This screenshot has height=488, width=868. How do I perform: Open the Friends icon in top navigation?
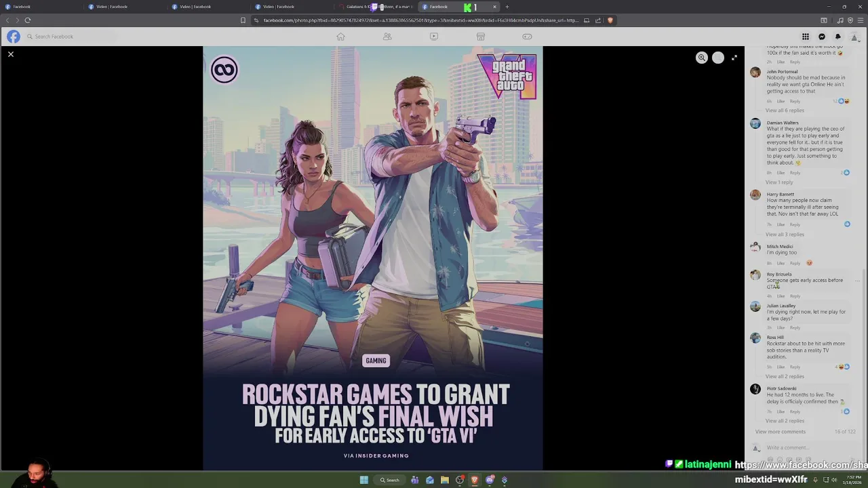tap(387, 37)
